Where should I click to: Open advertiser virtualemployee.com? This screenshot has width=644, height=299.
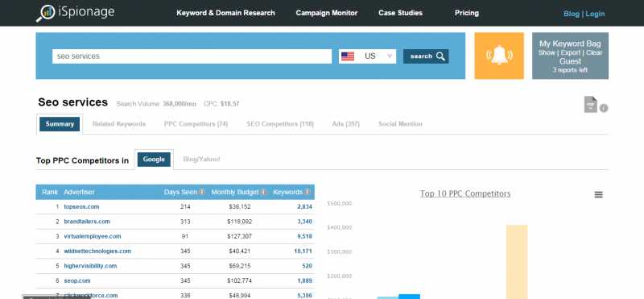[x=93, y=236]
